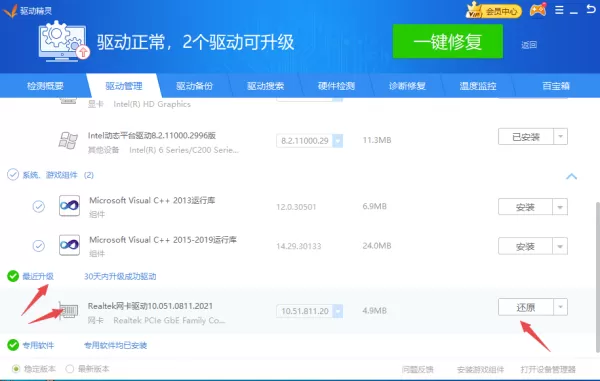Open the 问题反馈 link
The height and width of the screenshot is (381, 600).
417,369
